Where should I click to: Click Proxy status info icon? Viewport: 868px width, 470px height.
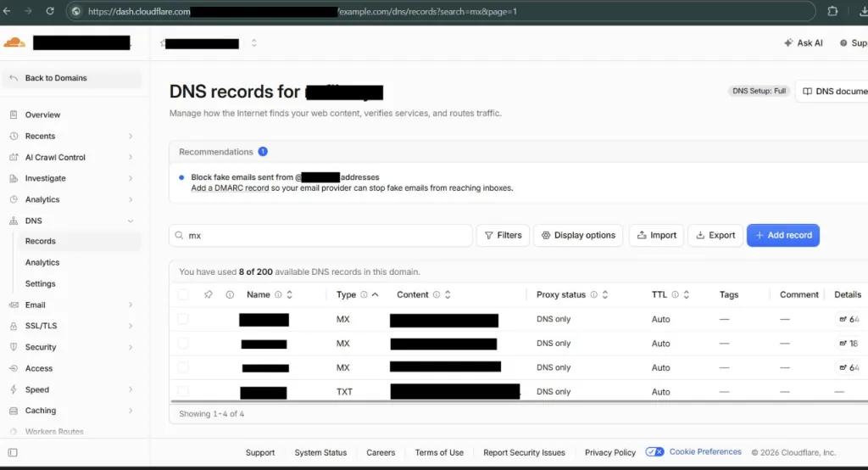point(593,295)
